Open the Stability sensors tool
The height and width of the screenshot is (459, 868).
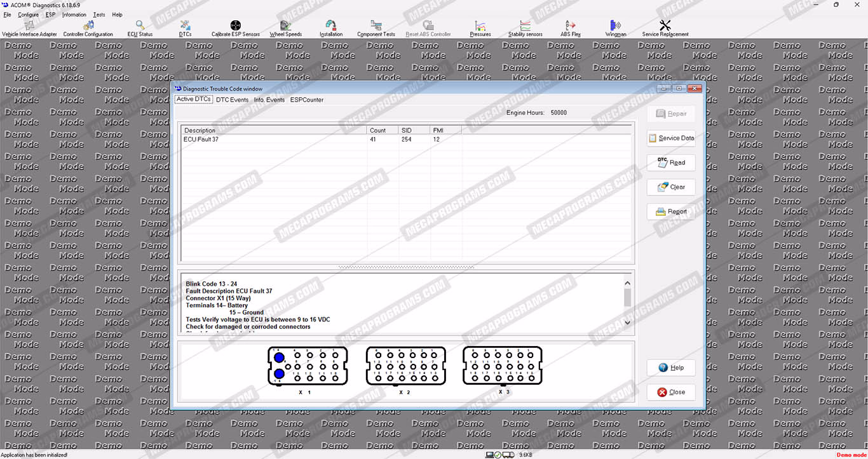(526, 29)
